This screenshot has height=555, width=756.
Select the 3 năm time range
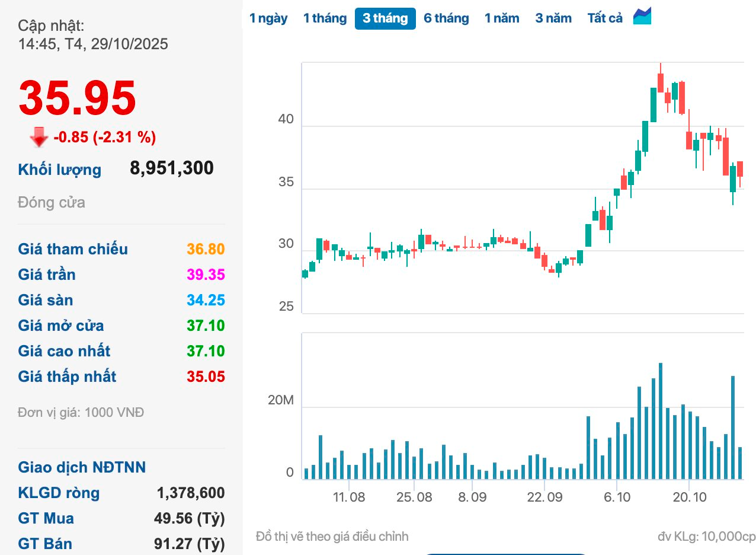tap(553, 18)
